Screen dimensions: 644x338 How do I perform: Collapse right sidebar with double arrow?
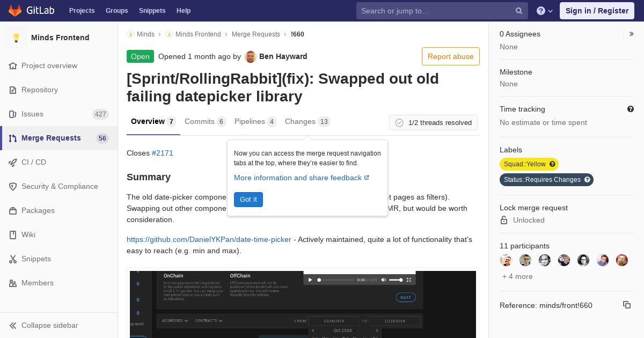[x=632, y=34]
